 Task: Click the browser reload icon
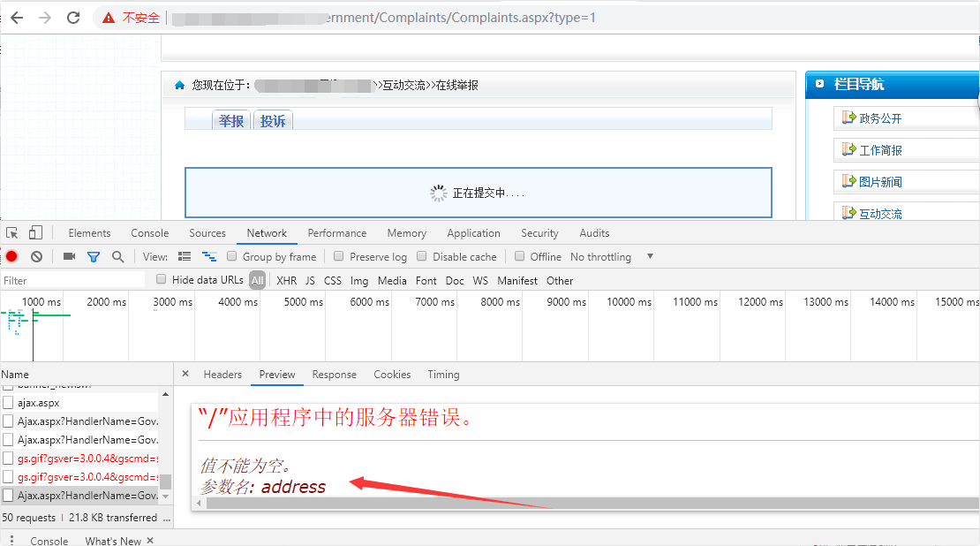coord(73,18)
